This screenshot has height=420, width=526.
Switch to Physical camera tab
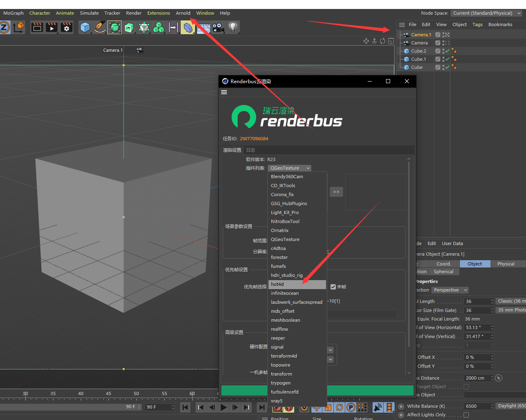point(506,264)
